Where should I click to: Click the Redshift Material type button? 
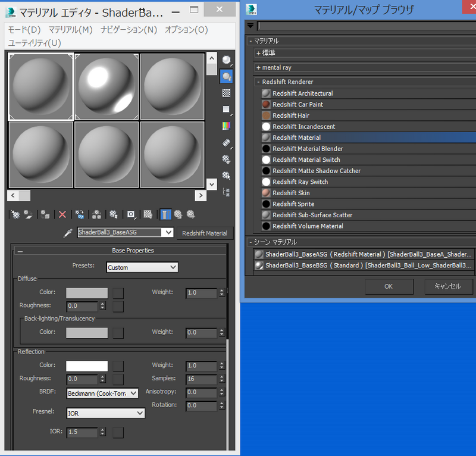pyautogui.click(x=205, y=233)
